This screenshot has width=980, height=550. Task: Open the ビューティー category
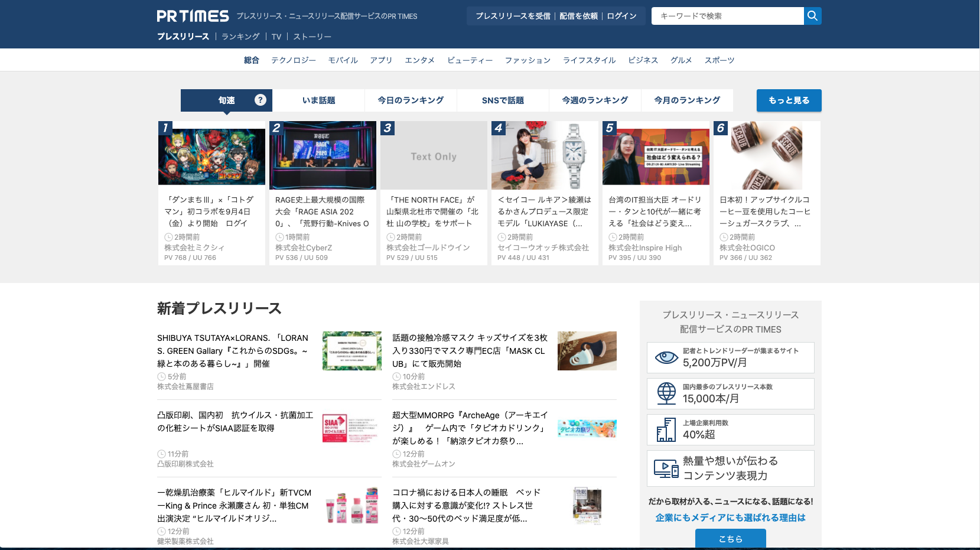coord(470,60)
